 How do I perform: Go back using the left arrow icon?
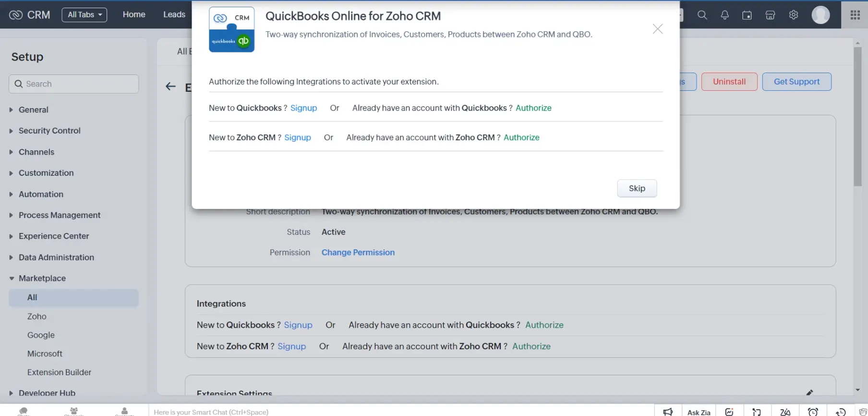point(170,86)
